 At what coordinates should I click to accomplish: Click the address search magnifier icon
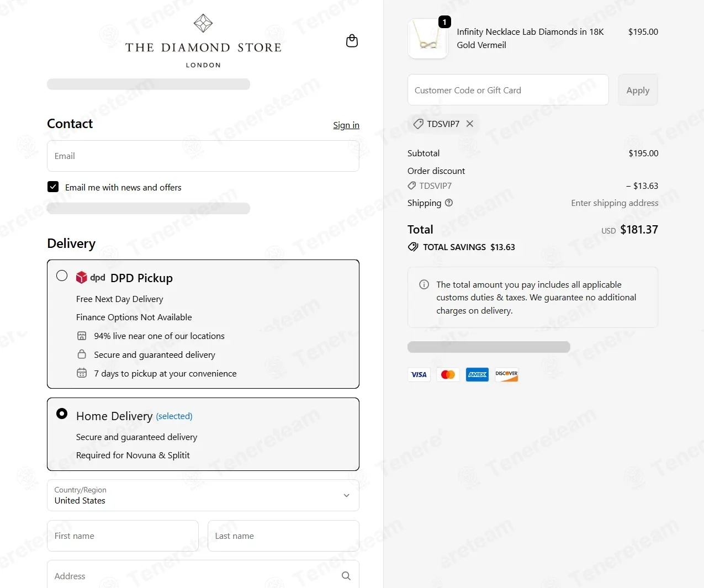coord(346,576)
